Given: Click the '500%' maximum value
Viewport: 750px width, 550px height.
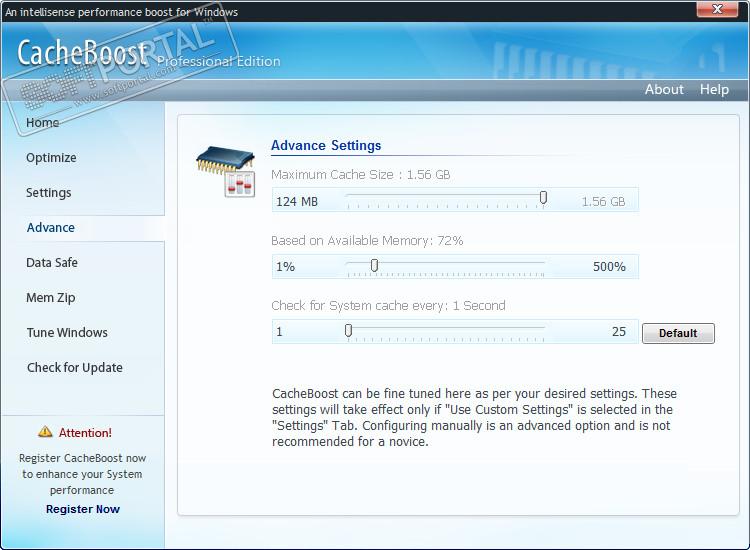Looking at the screenshot, I should 609,266.
